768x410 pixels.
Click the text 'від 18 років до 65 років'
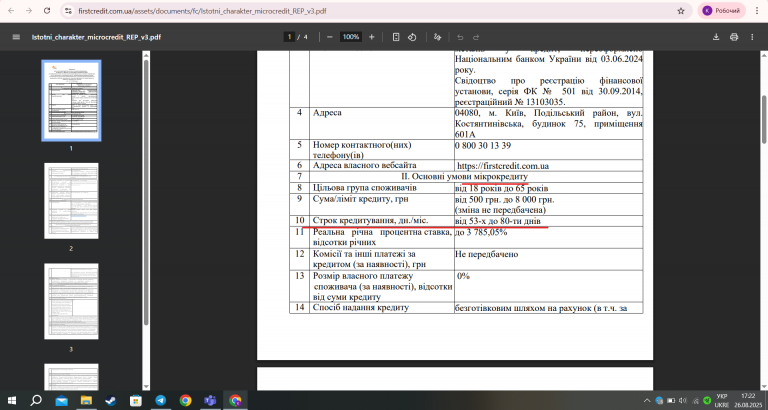click(501, 188)
